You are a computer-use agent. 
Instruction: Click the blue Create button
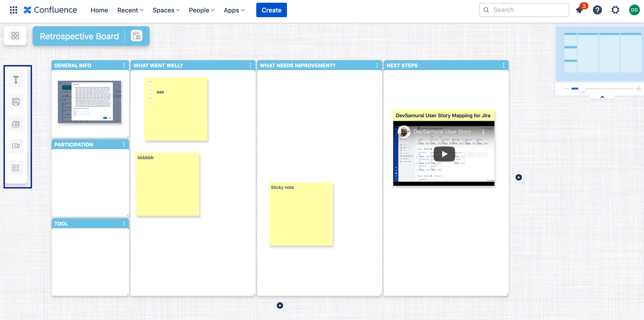pyautogui.click(x=271, y=10)
